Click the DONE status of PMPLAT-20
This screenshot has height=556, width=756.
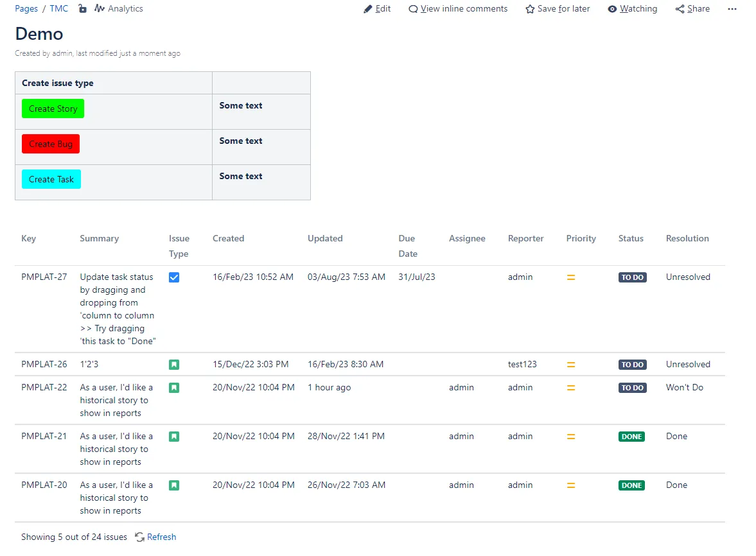pyautogui.click(x=631, y=485)
